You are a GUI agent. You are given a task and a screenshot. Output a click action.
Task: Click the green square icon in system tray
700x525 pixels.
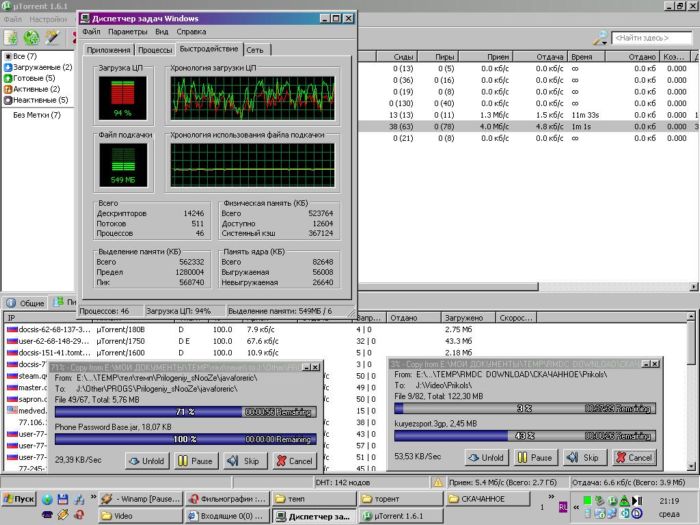(588, 500)
